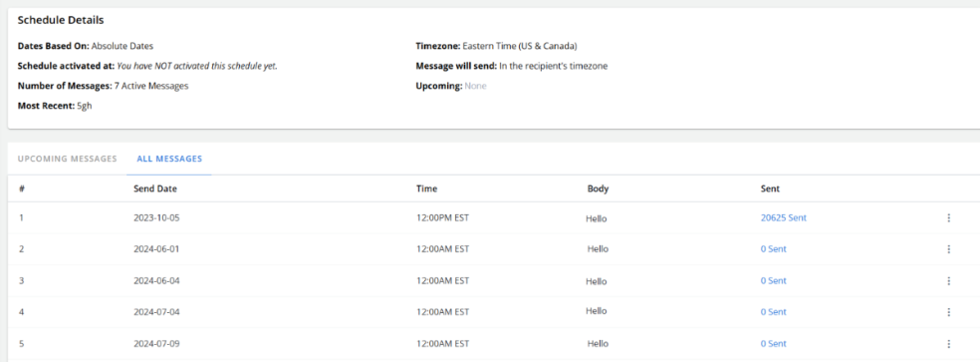Screen dimensions: 980x362
Task: Click the Eastern Time (US & Canada) timezone text
Action: [519, 46]
